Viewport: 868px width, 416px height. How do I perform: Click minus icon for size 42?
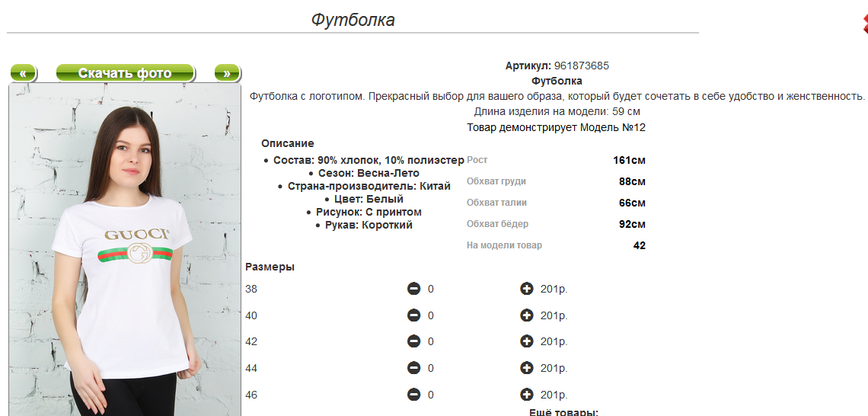click(413, 341)
